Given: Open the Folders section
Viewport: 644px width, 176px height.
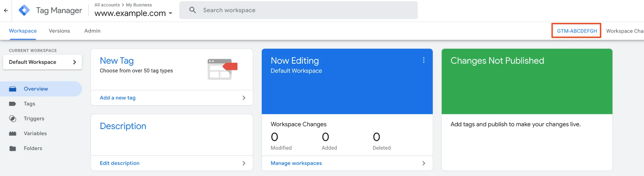Looking at the screenshot, I should click(33, 148).
